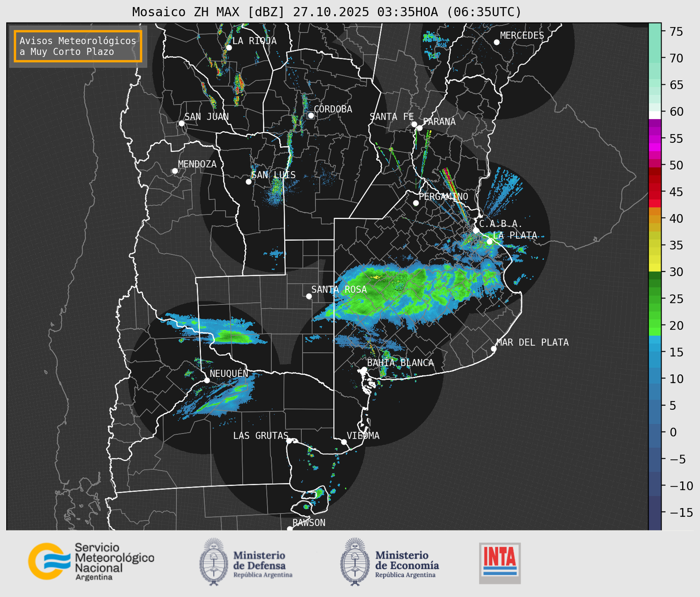Click the INTA logo

click(500, 563)
